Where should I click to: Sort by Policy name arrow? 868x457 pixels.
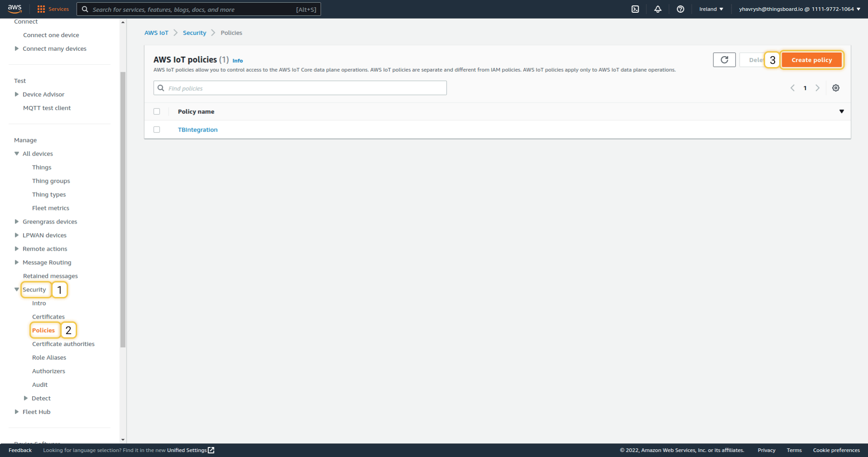(841, 112)
